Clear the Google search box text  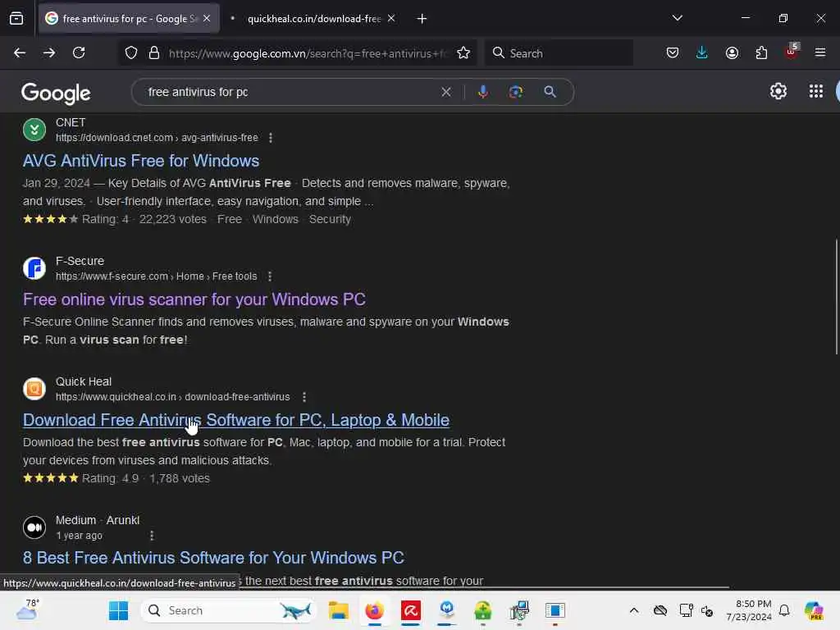(445, 92)
